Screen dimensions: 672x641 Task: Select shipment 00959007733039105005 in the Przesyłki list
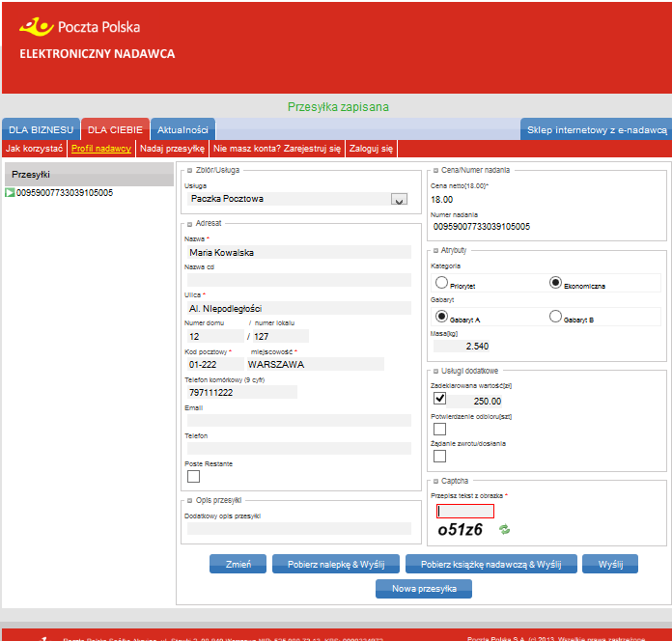65,193
